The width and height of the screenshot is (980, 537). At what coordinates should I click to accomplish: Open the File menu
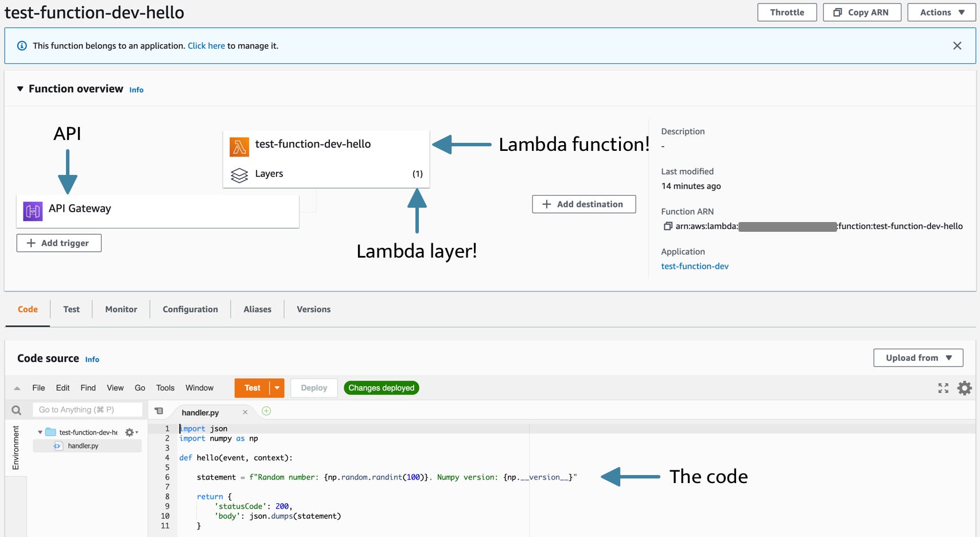pos(38,388)
